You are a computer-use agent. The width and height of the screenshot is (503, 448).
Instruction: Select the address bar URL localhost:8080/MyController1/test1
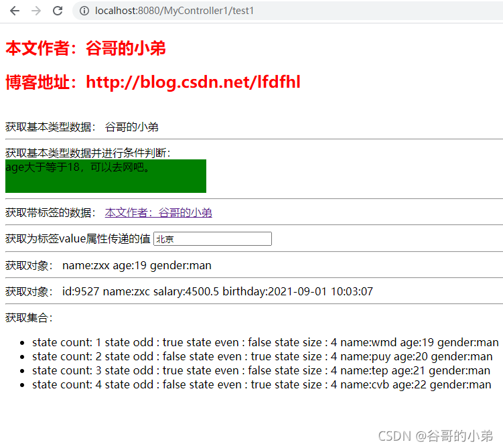pos(174,11)
